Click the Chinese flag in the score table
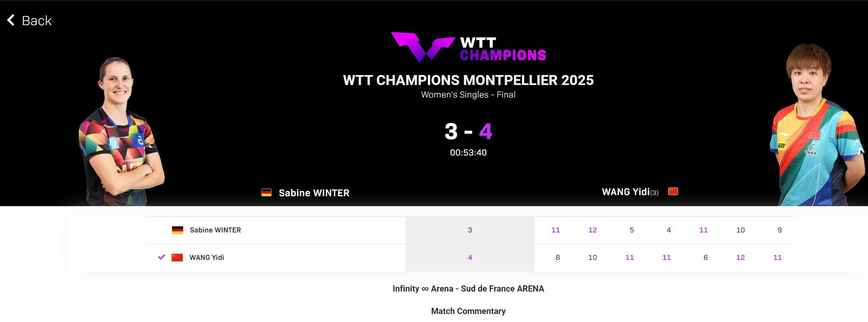This screenshot has height=322, width=868. [177, 258]
